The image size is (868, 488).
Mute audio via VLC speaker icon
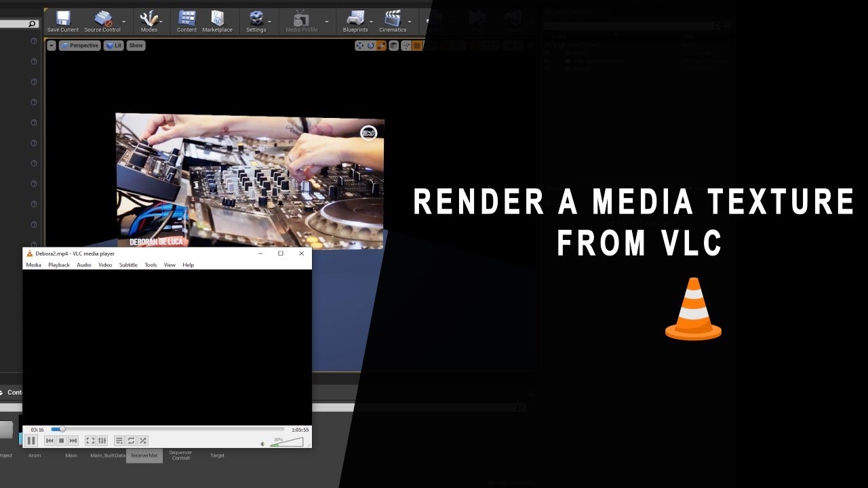tap(263, 444)
